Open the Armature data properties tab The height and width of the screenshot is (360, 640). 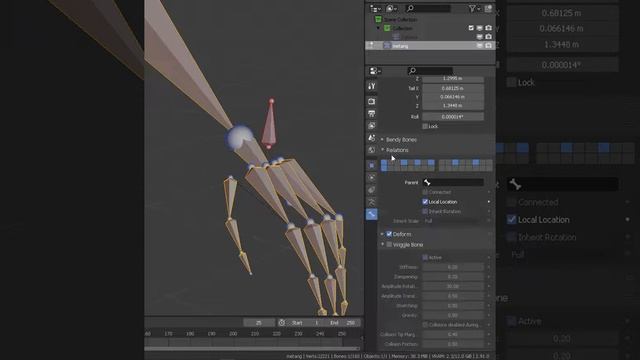point(371,202)
